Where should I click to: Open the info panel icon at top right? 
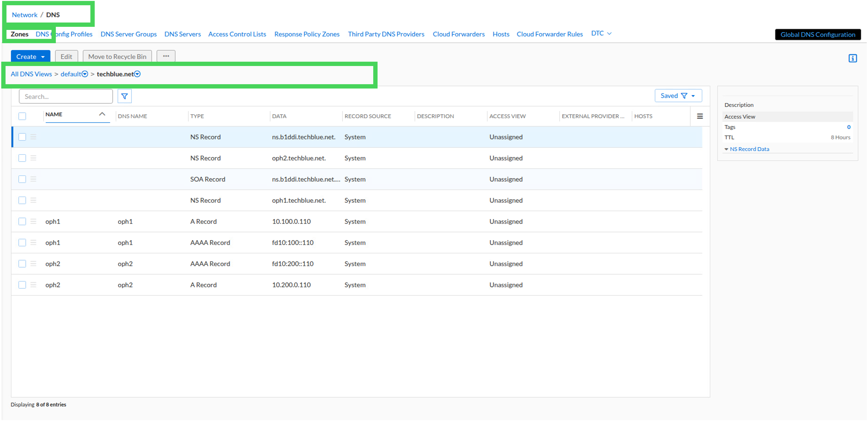(x=853, y=58)
